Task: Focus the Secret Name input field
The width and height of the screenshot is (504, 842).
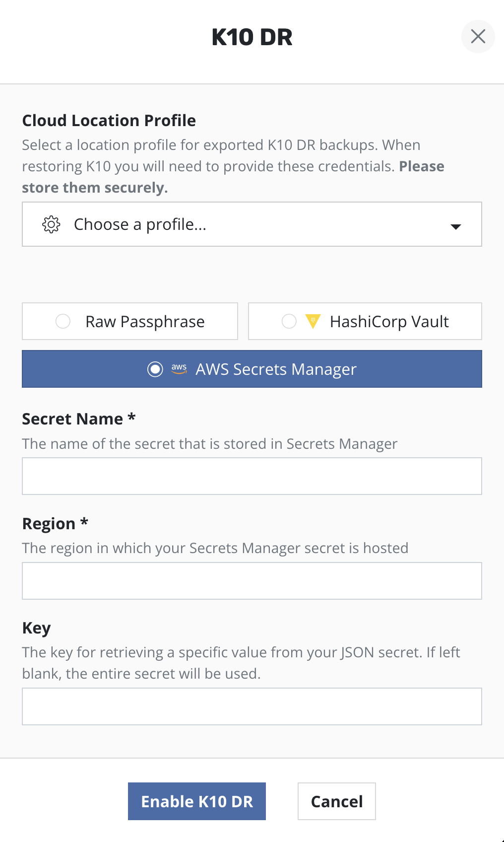Action: pyautogui.click(x=252, y=476)
